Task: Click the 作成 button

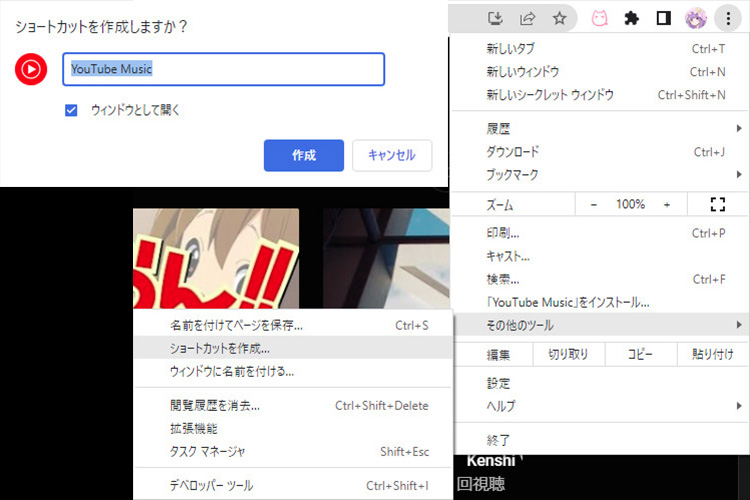Action: pos(304,155)
